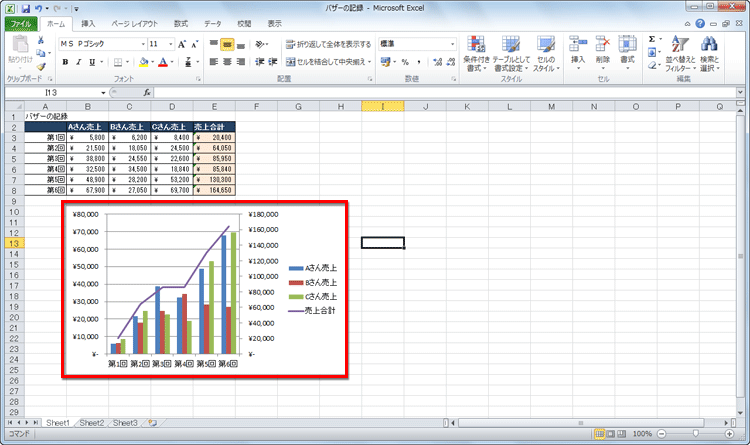Toggle italic formatting
The width and height of the screenshot is (750, 445).
point(78,62)
